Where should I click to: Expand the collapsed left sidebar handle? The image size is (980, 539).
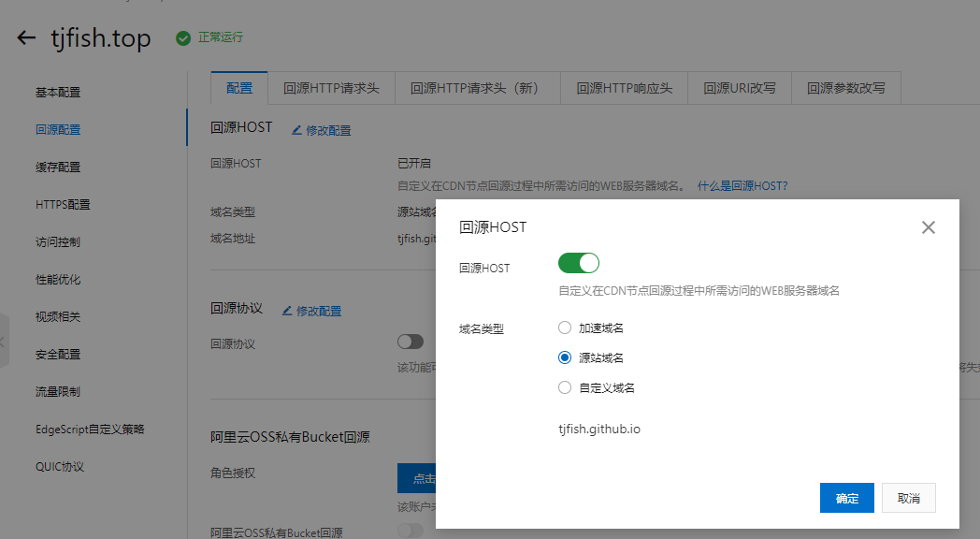coord(3,342)
